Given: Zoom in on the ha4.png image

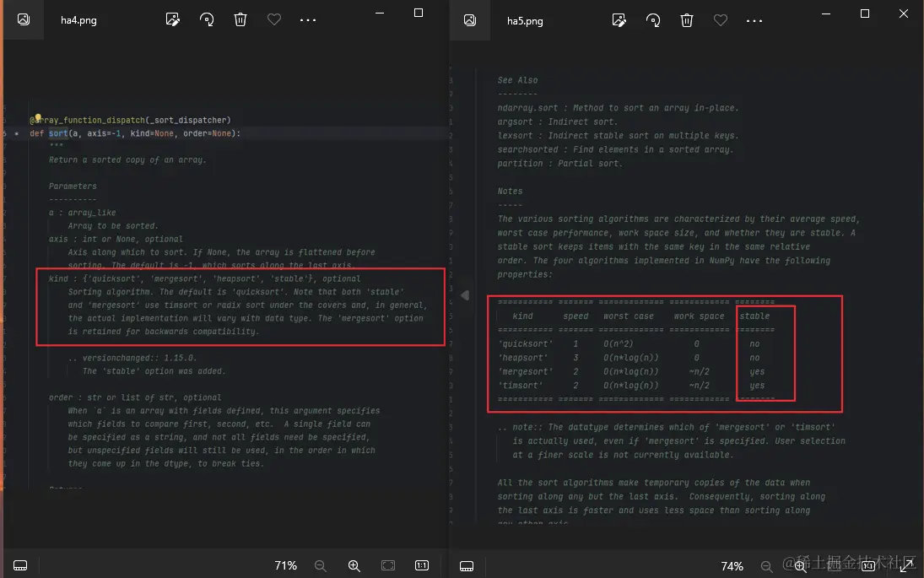Looking at the screenshot, I should click(354, 565).
